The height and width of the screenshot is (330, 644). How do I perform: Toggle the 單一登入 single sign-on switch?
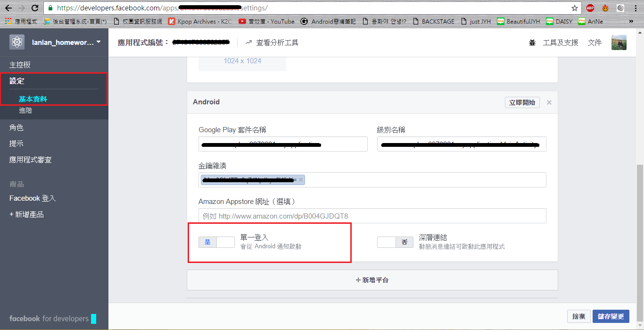pos(216,242)
